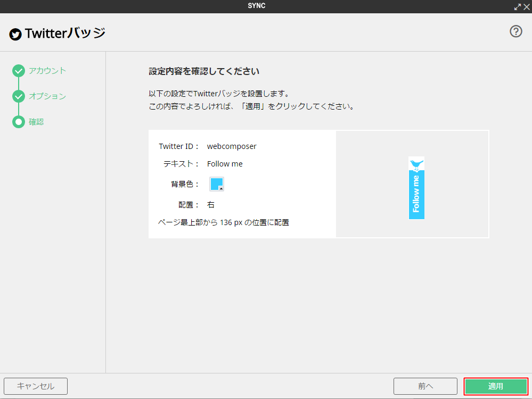Click the SYNC title bar label
Viewport: 532px width, 399px height.
tap(257, 6)
